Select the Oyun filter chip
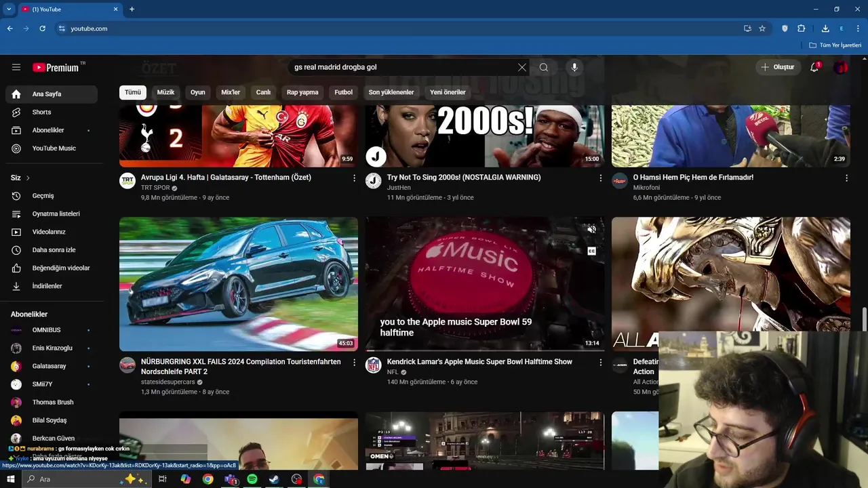Viewport: 868px width, 488px height. [x=197, y=92]
